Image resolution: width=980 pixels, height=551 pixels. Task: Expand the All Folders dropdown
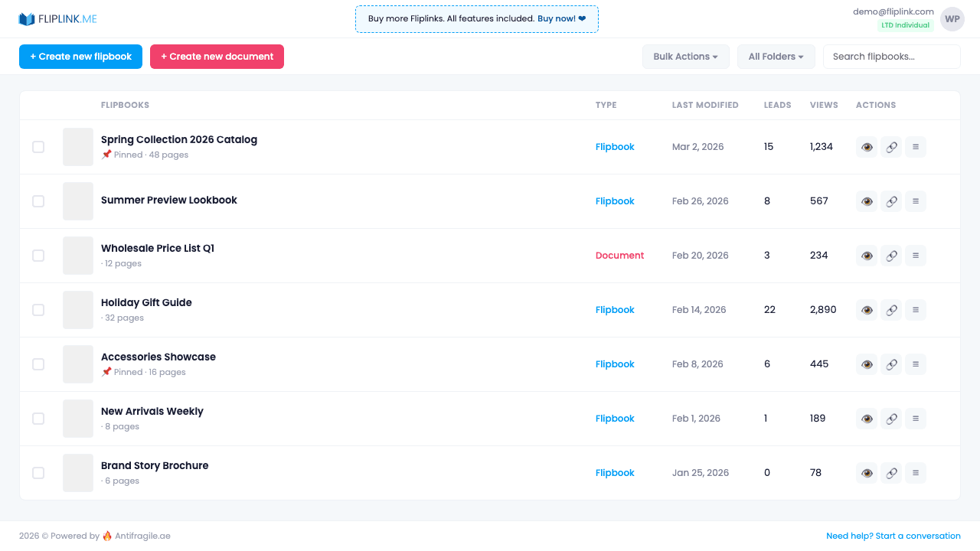tap(776, 56)
